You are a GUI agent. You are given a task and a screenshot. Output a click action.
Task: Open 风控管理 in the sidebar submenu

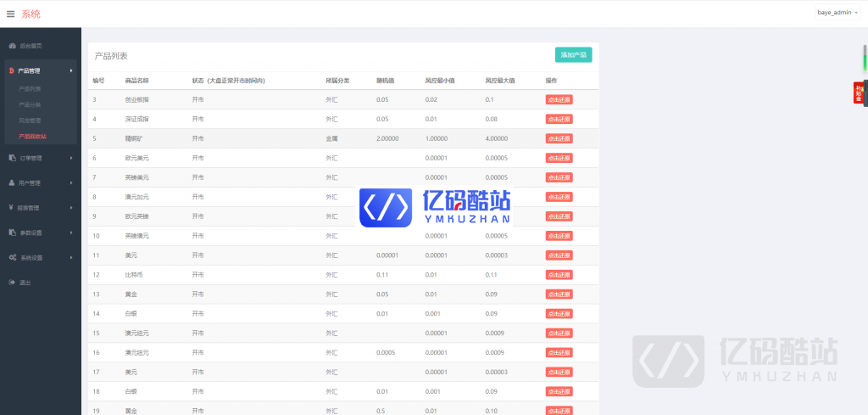click(x=30, y=121)
